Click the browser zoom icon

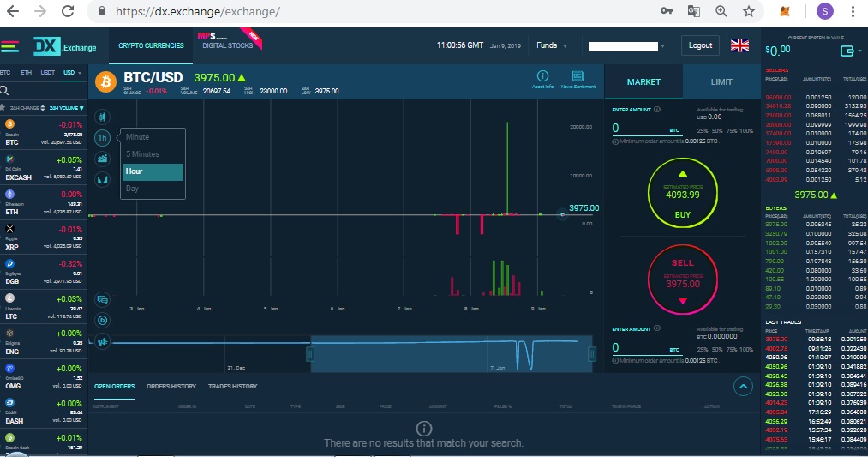click(721, 11)
